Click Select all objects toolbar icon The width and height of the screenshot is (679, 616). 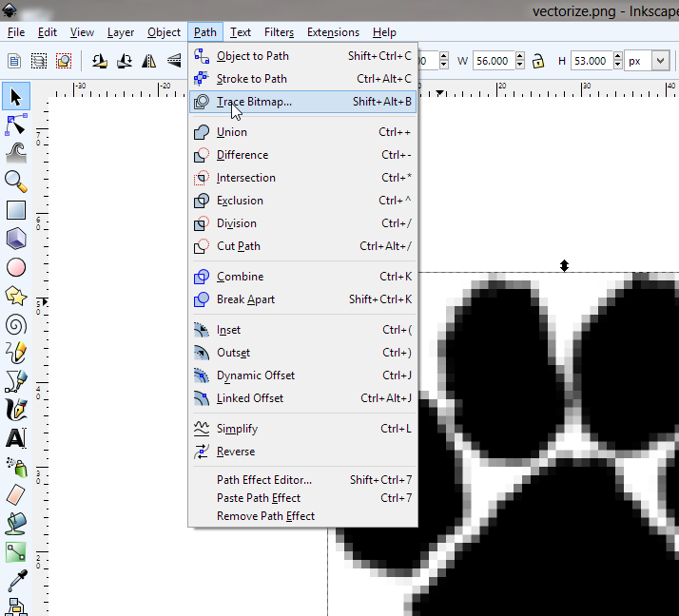coord(14,61)
